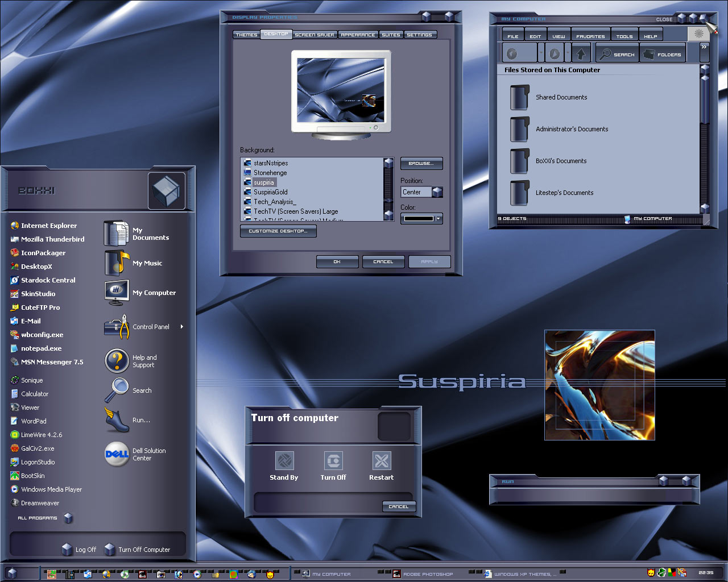Image resolution: width=728 pixels, height=582 pixels.
Task: Launch Windows Media Player from Start menu
Action: [46, 489]
